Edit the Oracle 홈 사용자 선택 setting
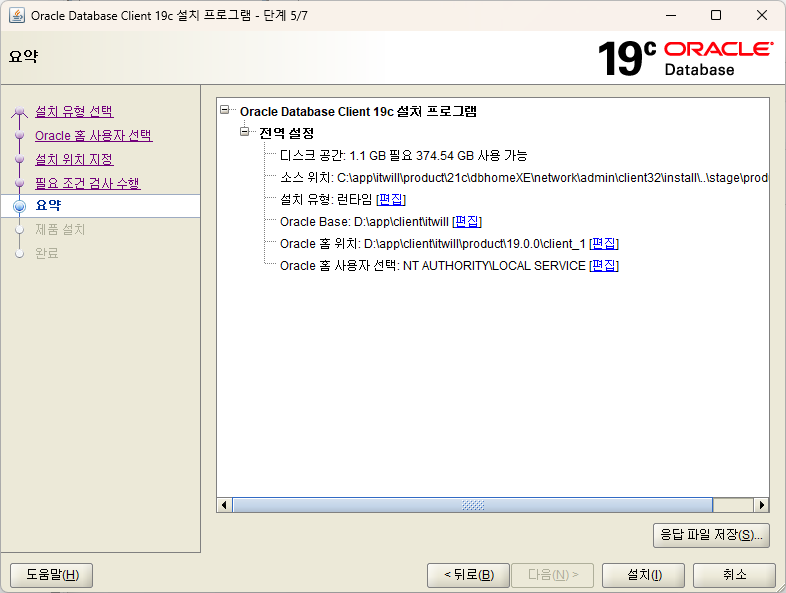Image resolution: width=786 pixels, height=593 pixels. (x=604, y=266)
